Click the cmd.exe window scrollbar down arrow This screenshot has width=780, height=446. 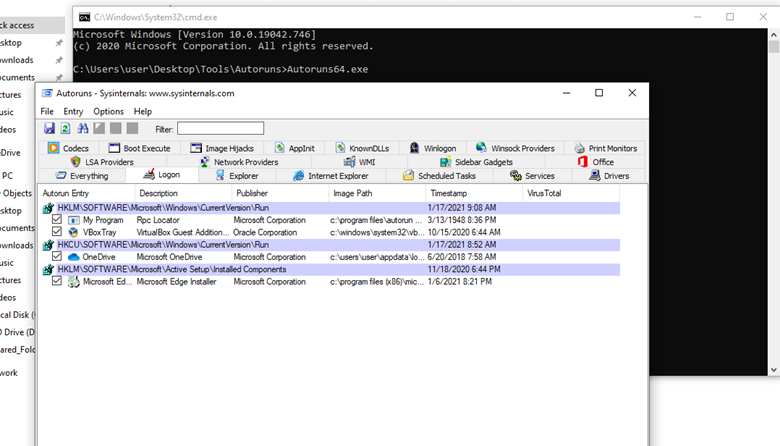coord(774,370)
